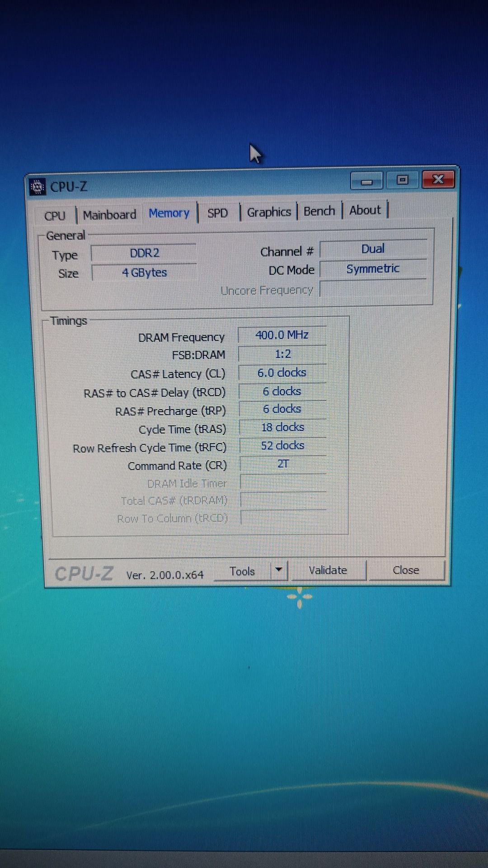Click the DC Mode label
488x868 pixels.
coord(291,270)
